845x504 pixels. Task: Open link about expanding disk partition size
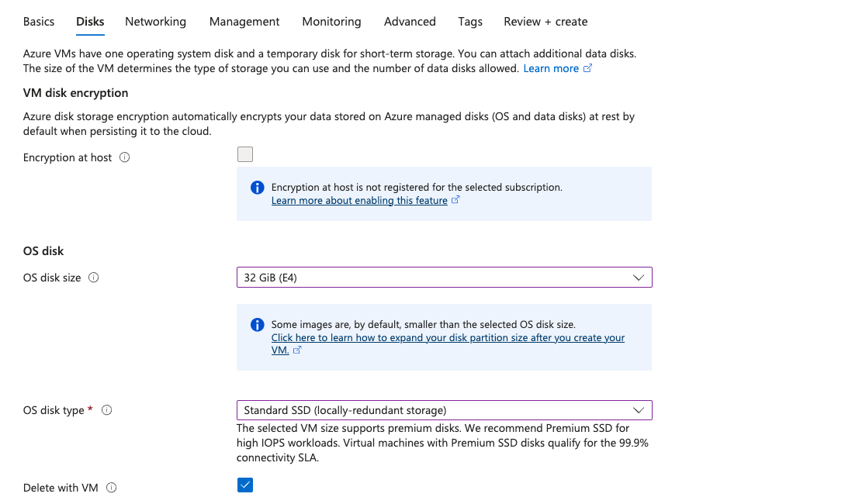[x=448, y=338]
